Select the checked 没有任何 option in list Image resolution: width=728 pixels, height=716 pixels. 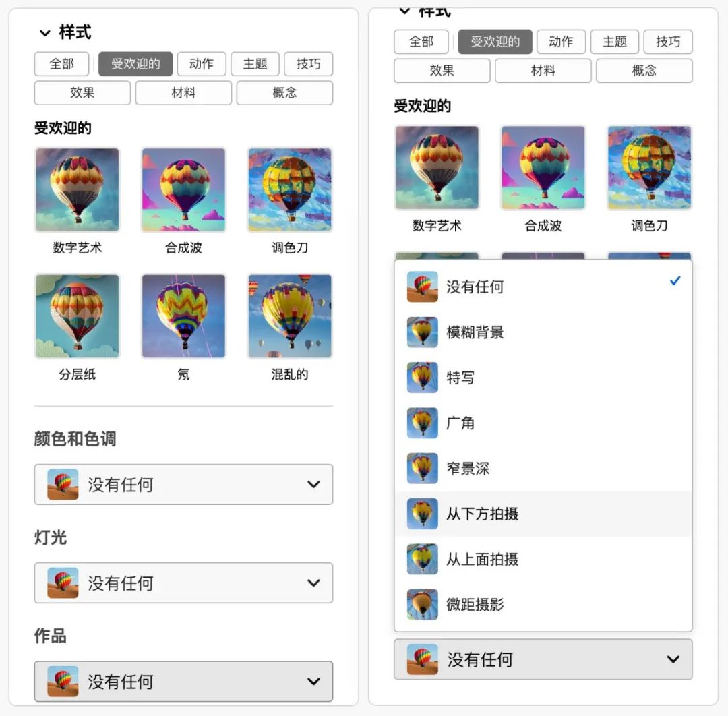pyautogui.click(x=543, y=287)
